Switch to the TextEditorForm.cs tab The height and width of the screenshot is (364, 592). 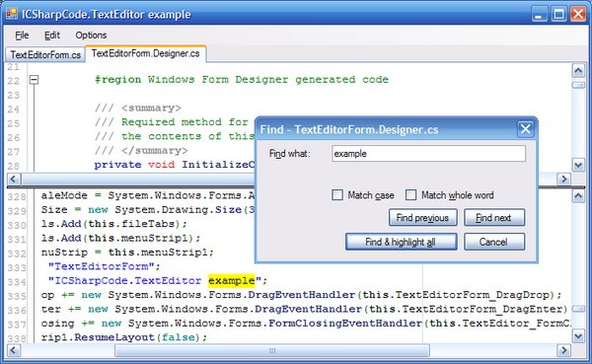[45, 55]
